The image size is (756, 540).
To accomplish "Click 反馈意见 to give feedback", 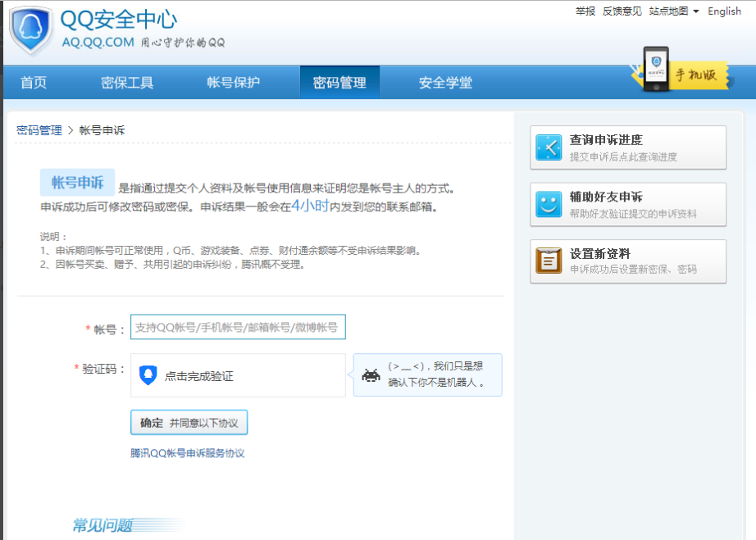I will (x=622, y=11).
